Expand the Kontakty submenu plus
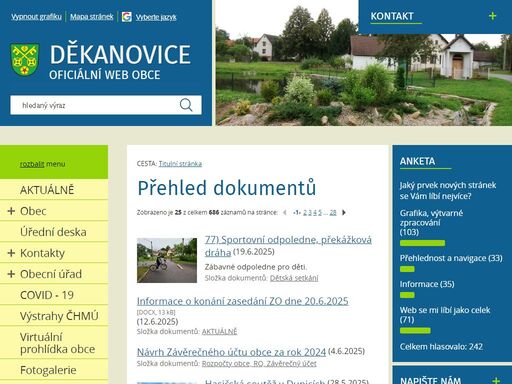 click(11, 253)
